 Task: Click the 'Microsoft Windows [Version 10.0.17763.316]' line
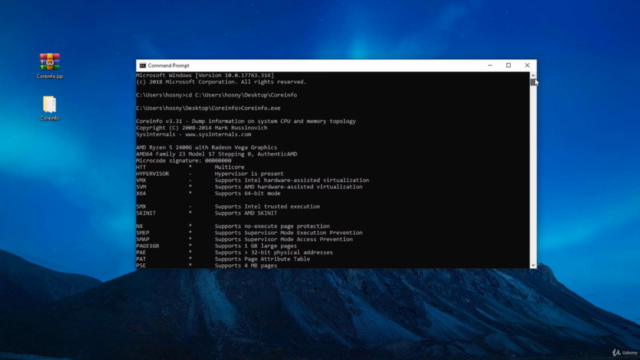(x=205, y=76)
